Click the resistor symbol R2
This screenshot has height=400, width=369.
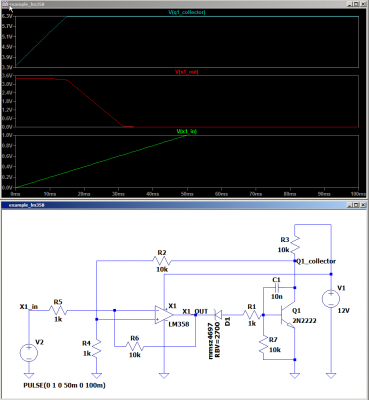[x=162, y=261]
